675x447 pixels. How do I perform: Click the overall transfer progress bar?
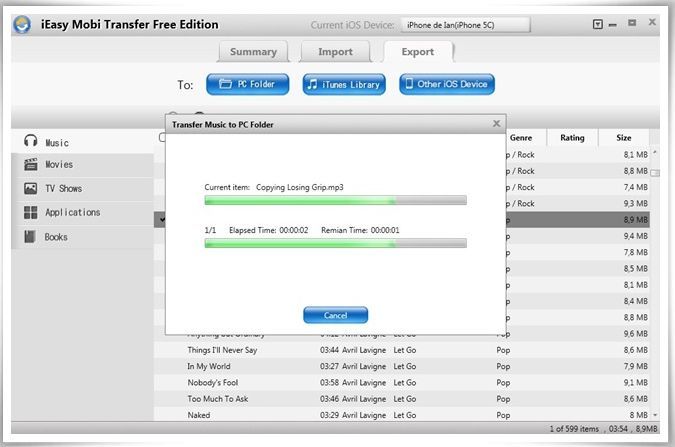tap(335, 243)
